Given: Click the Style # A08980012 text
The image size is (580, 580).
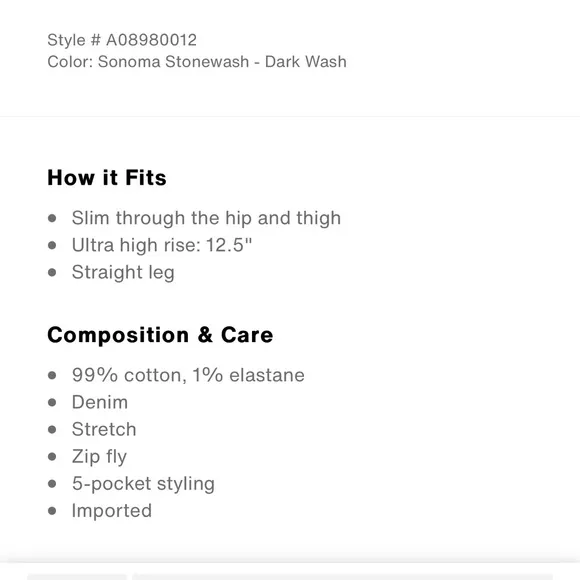Looking at the screenshot, I should click(x=122, y=40).
